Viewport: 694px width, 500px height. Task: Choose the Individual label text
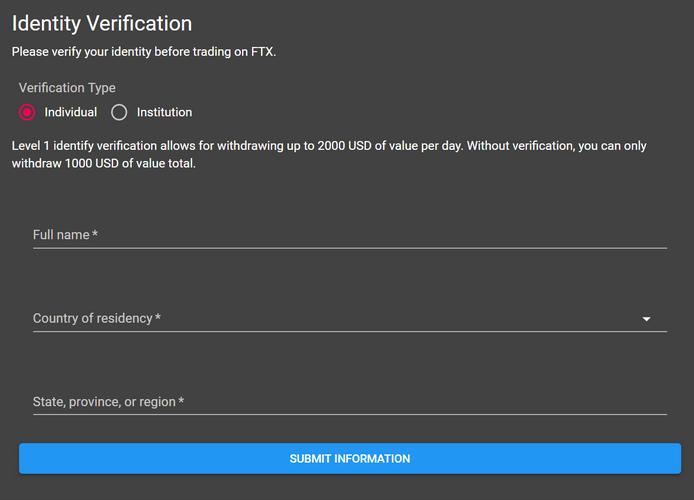(x=71, y=112)
